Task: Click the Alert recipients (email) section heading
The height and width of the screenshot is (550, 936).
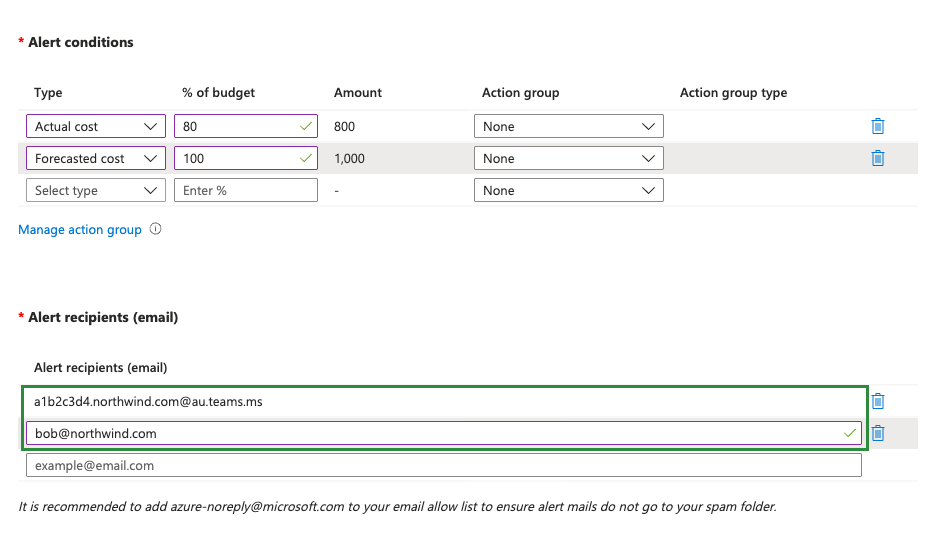Action: pos(103,317)
